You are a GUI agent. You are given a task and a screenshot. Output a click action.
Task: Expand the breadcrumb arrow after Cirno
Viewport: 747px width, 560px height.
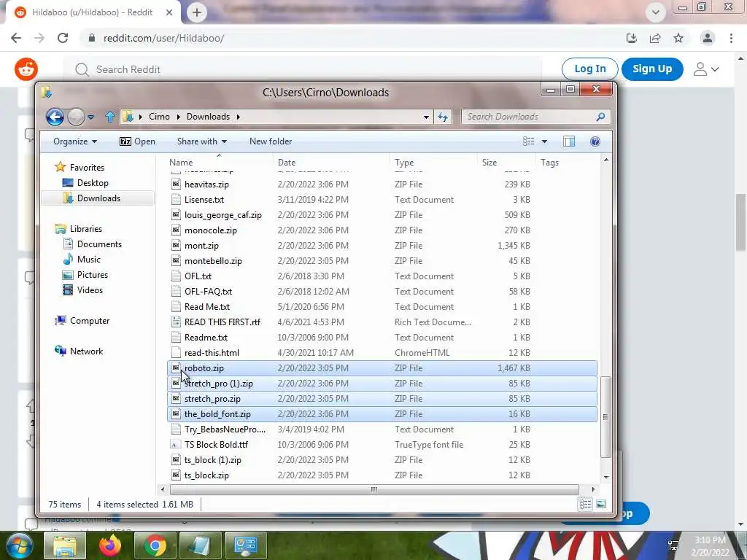(178, 117)
